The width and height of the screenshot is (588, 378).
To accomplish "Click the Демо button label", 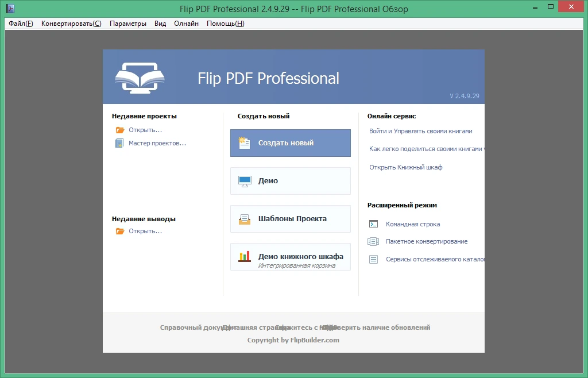I will [x=268, y=181].
